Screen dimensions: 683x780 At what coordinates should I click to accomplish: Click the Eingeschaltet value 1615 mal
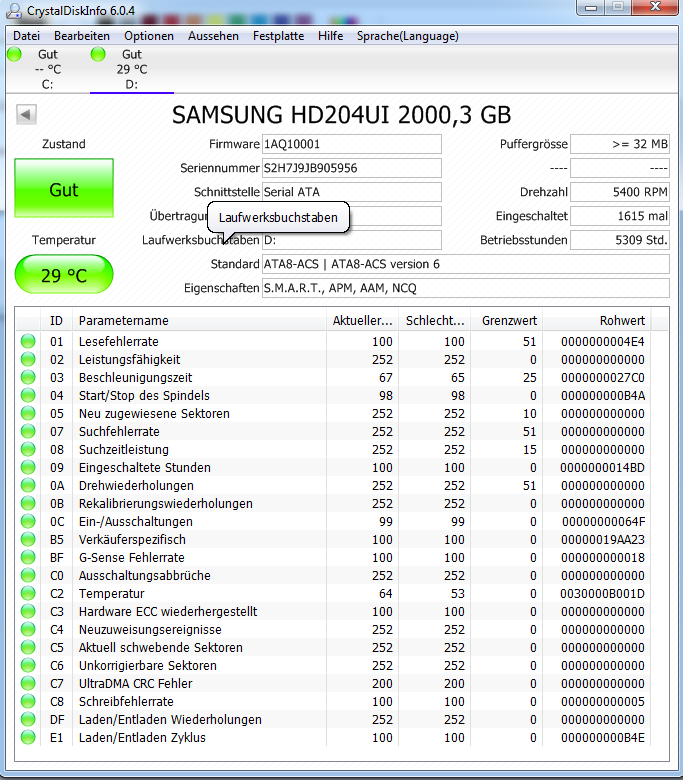620,216
